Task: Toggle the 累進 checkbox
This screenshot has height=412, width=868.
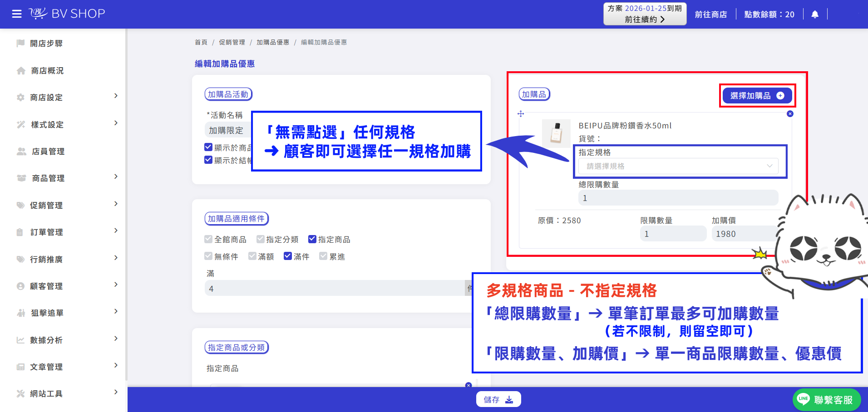Action: pyautogui.click(x=323, y=256)
